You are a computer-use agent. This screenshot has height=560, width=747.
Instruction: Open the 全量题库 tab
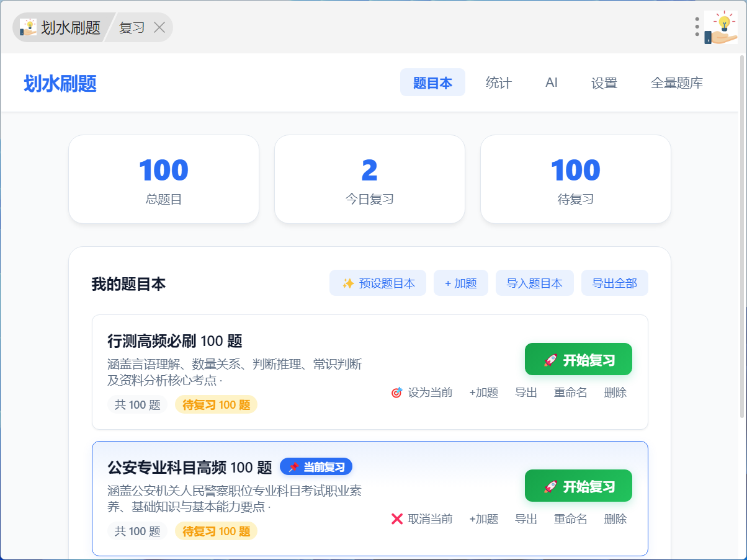point(676,82)
